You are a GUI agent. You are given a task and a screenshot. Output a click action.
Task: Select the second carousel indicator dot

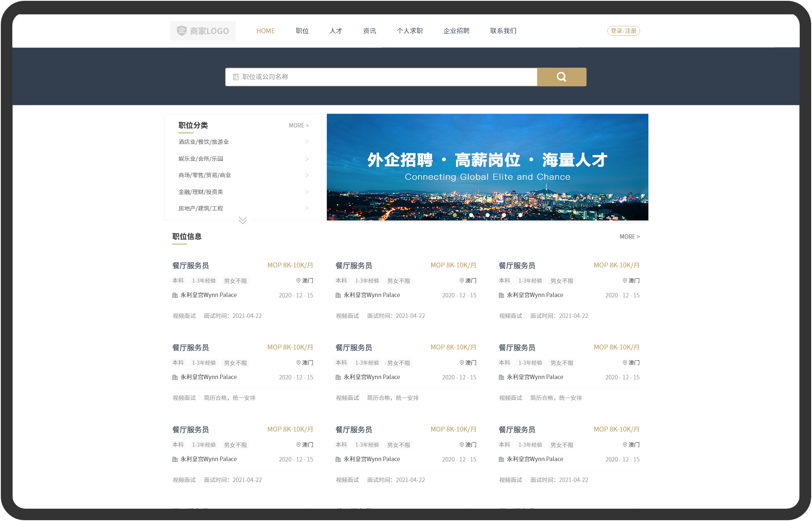coord(471,215)
